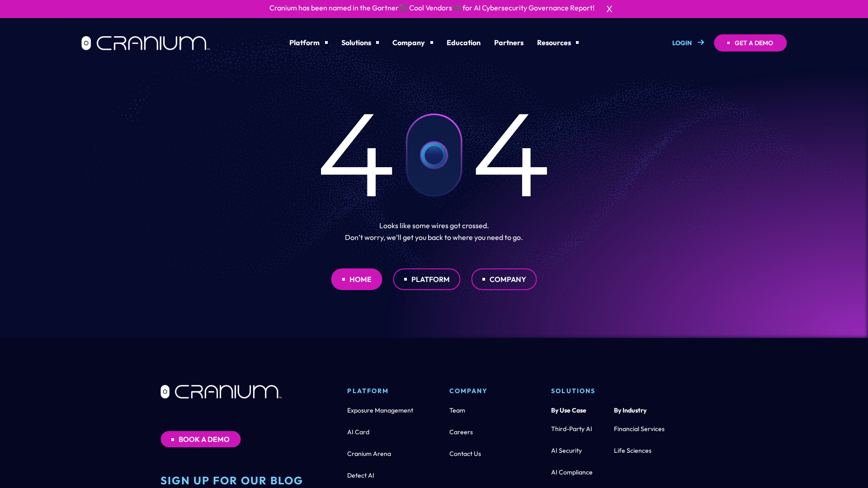Expand the Platform dropdown menu
The image size is (868, 488).
(x=308, y=42)
